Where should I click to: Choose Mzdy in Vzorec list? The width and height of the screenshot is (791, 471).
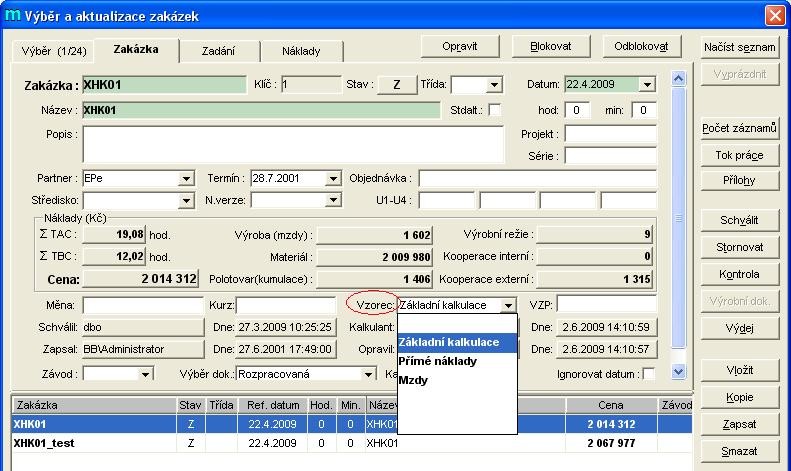(x=458, y=381)
